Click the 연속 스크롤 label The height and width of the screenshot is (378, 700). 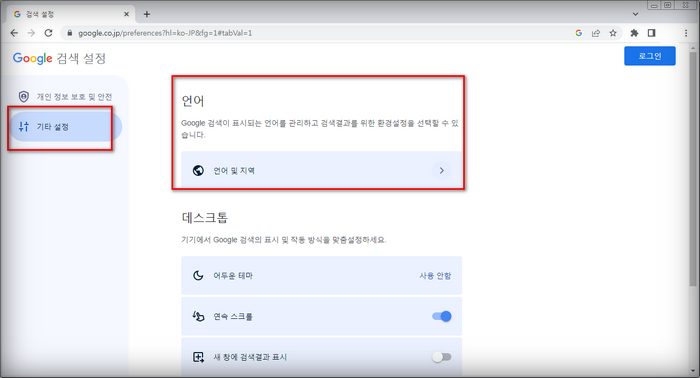point(233,316)
